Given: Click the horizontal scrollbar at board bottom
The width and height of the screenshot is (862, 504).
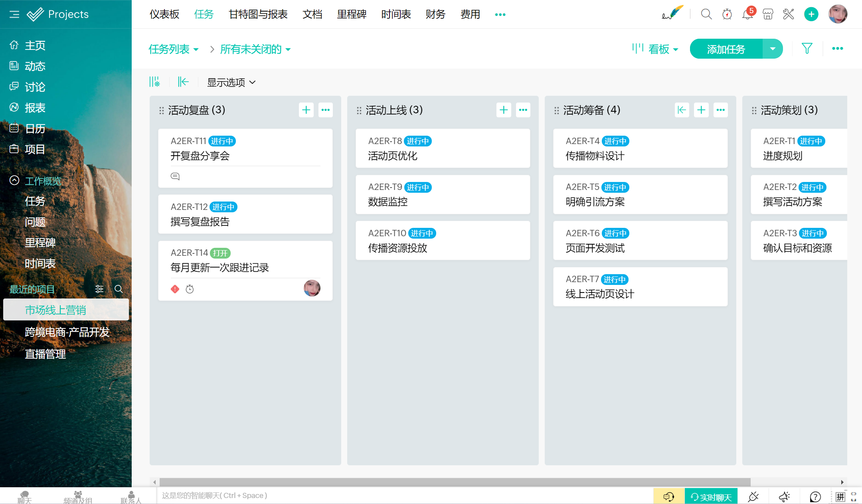Looking at the screenshot, I should pos(455,482).
